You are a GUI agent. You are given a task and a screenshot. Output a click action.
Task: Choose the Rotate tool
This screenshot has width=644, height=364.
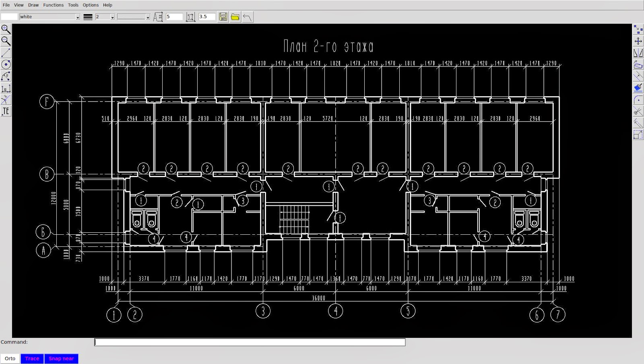638,64
